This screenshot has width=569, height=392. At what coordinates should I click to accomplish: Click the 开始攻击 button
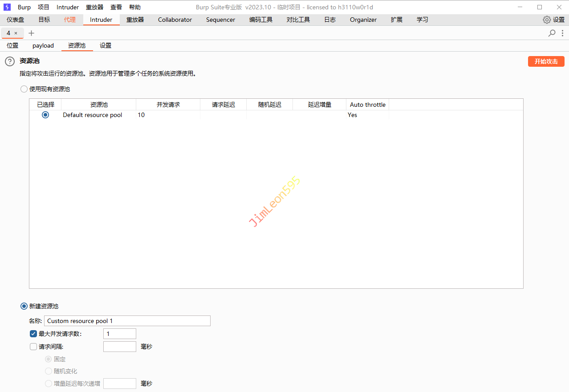click(546, 61)
